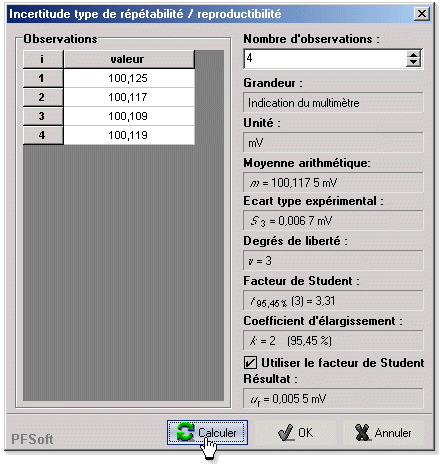Increase the number of observations with up arrow
This screenshot has height=465, width=442.
[x=413, y=56]
